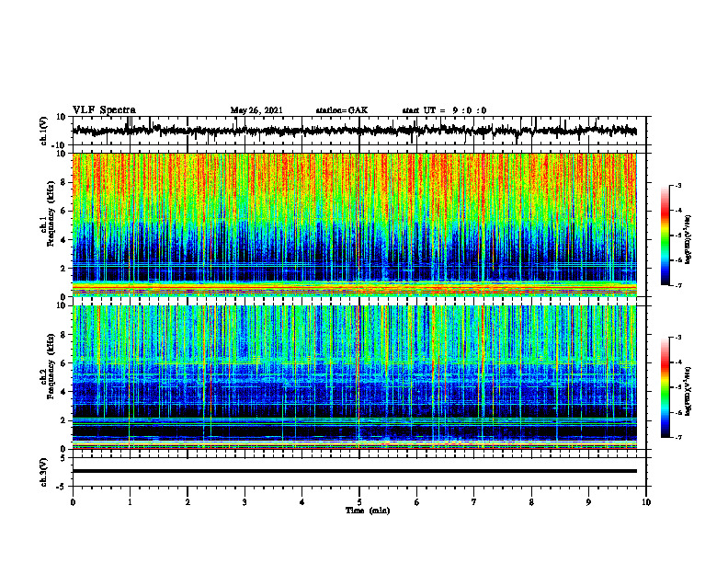728x563 pixels.
Task: Click the ch.3 flat black voltage trace
Action: pyautogui.click(x=355, y=471)
